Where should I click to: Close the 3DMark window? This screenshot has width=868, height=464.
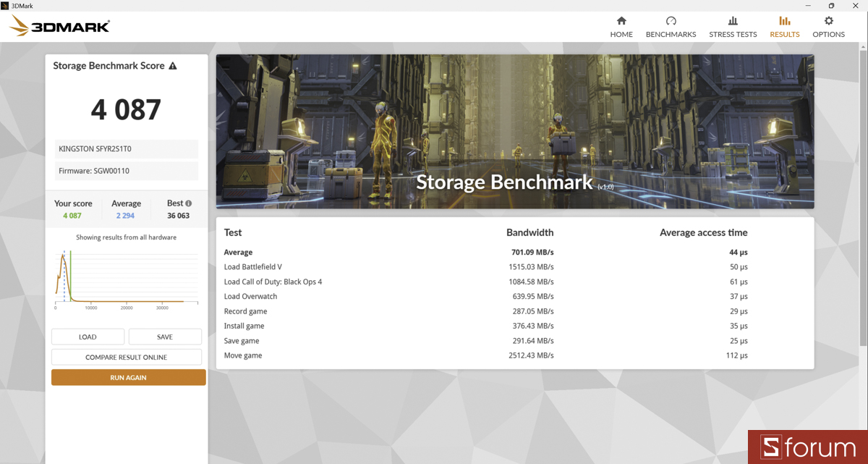coord(856,5)
